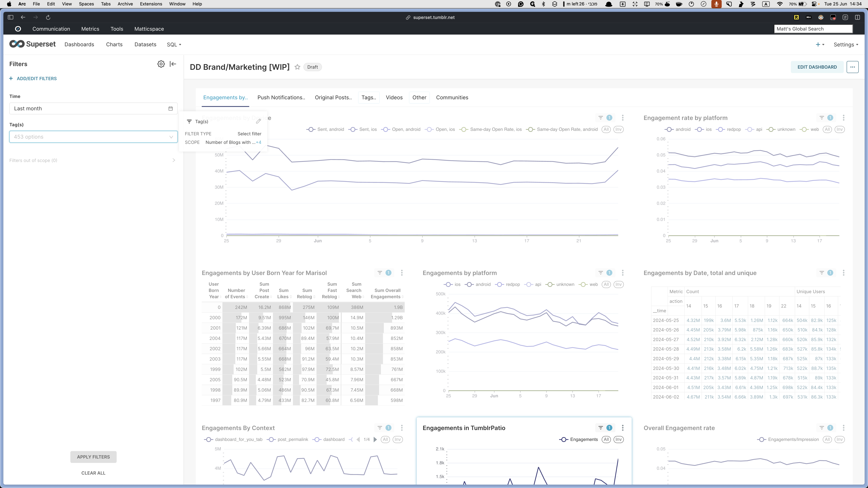Image resolution: width=868 pixels, height=488 pixels.
Task: Reload the page in Arc toolbar
Action: click(48, 17)
